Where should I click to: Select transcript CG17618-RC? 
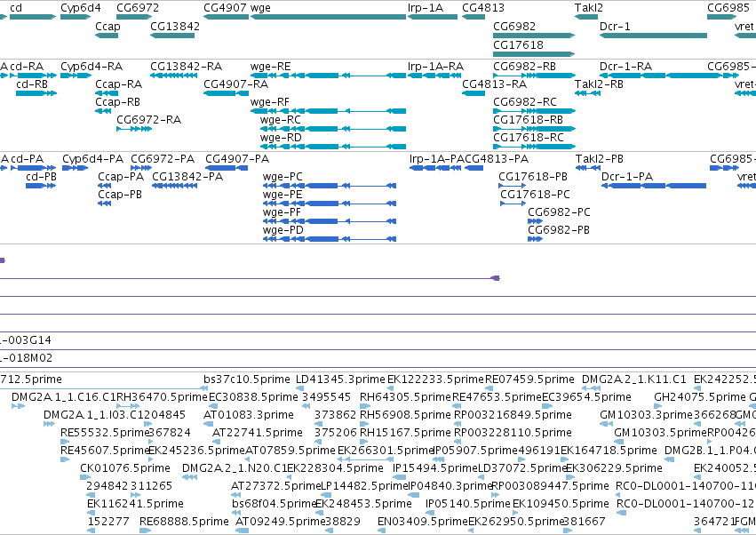click(x=534, y=147)
